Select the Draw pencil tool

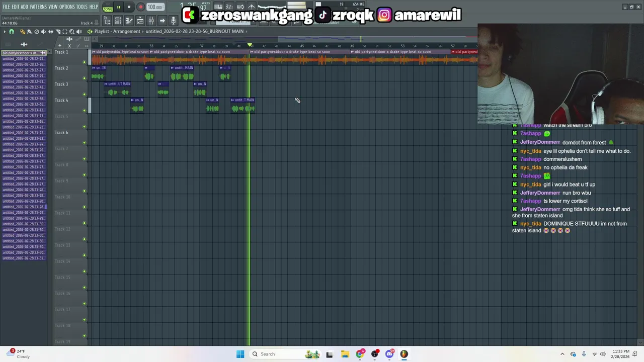[x=22, y=32]
